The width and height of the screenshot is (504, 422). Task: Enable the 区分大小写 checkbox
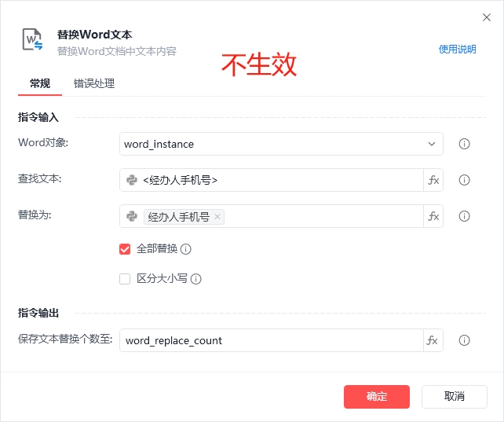[125, 278]
